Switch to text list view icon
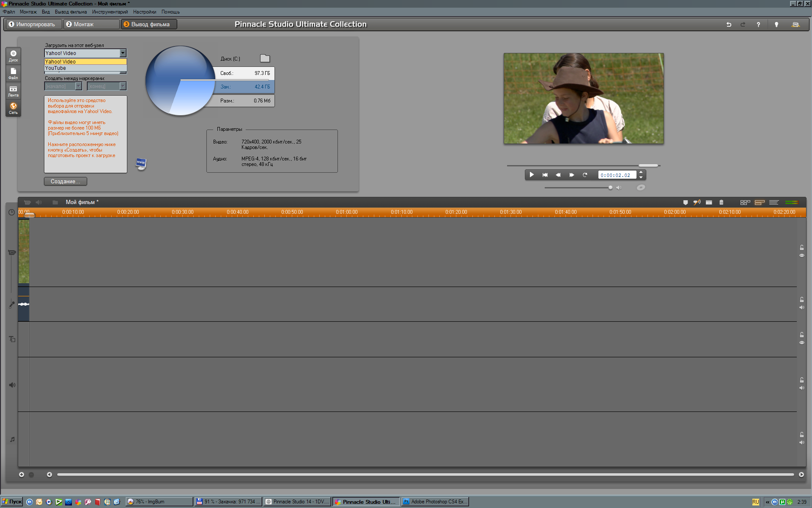 pyautogui.click(x=774, y=202)
